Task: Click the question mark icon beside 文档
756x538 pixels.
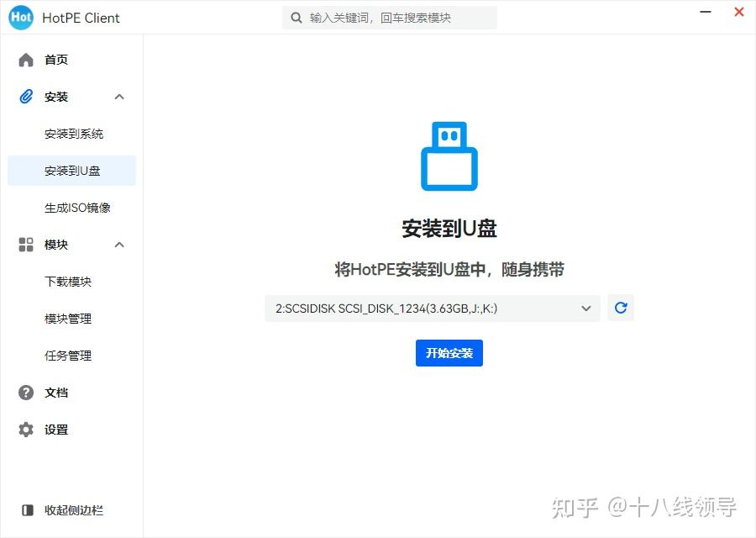Action: (x=26, y=393)
